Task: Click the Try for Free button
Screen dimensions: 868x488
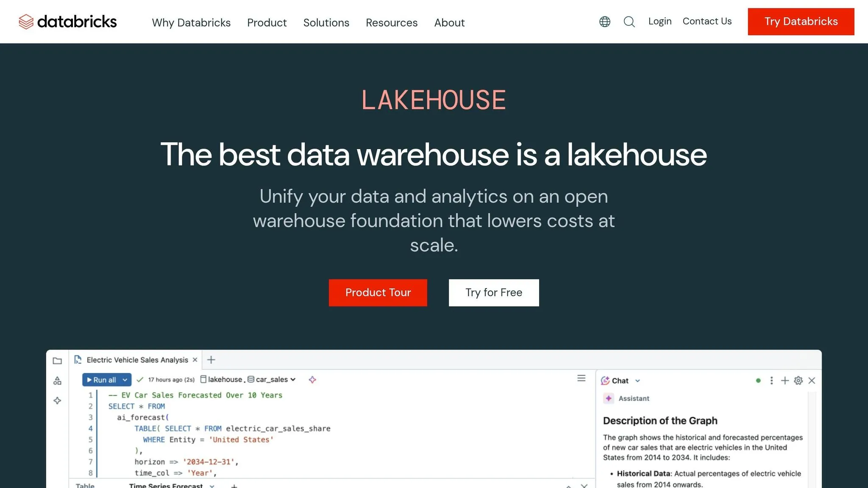Action: point(494,293)
